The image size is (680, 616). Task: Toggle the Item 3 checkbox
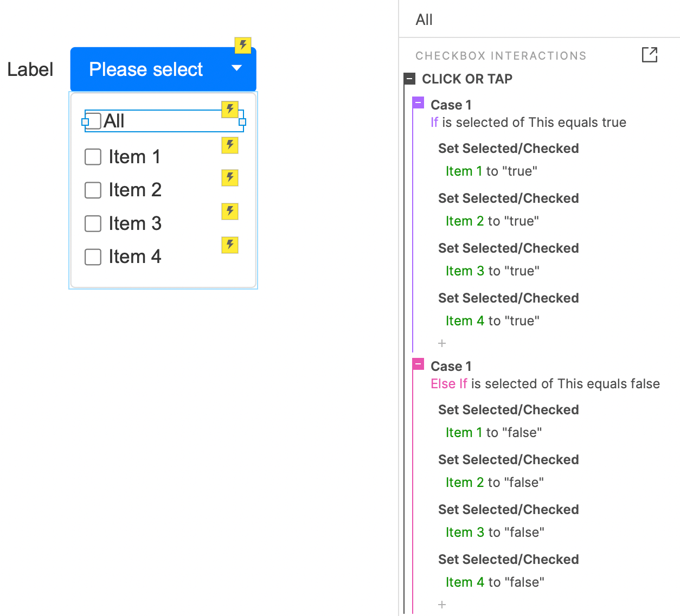coord(93,224)
